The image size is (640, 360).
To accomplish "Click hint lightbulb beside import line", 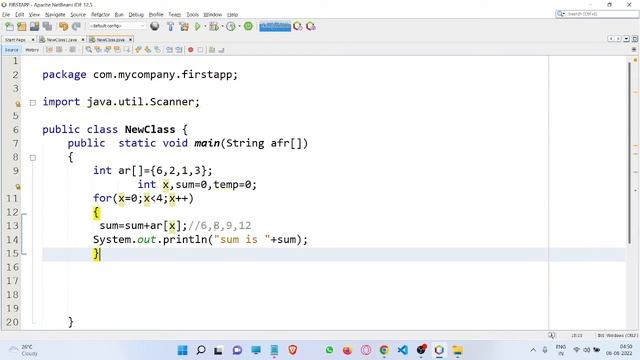I will pos(18,104).
